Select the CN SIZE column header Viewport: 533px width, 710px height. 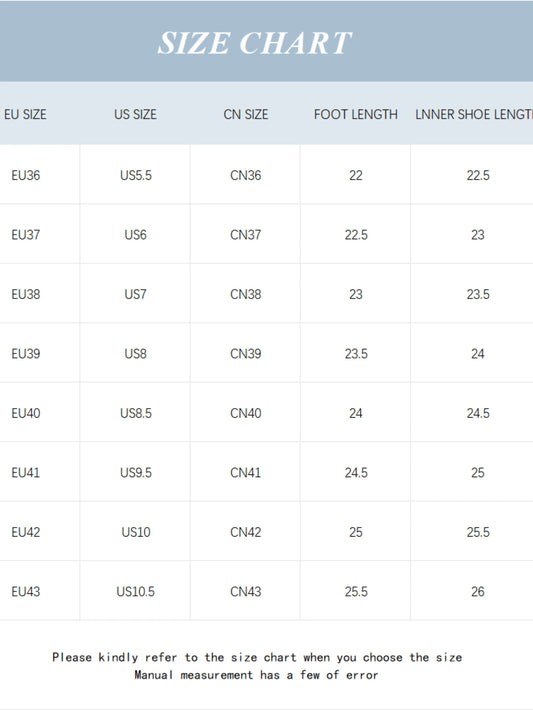pyautogui.click(x=245, y=114)
